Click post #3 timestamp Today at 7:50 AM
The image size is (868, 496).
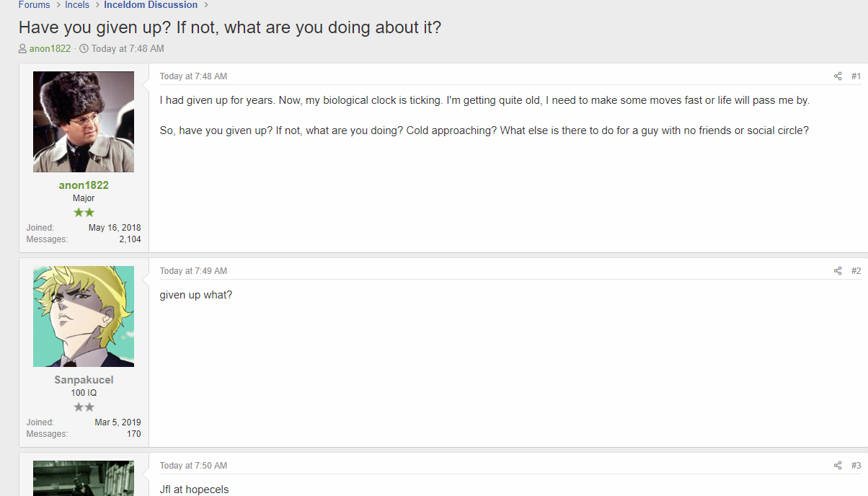(193, 466)
